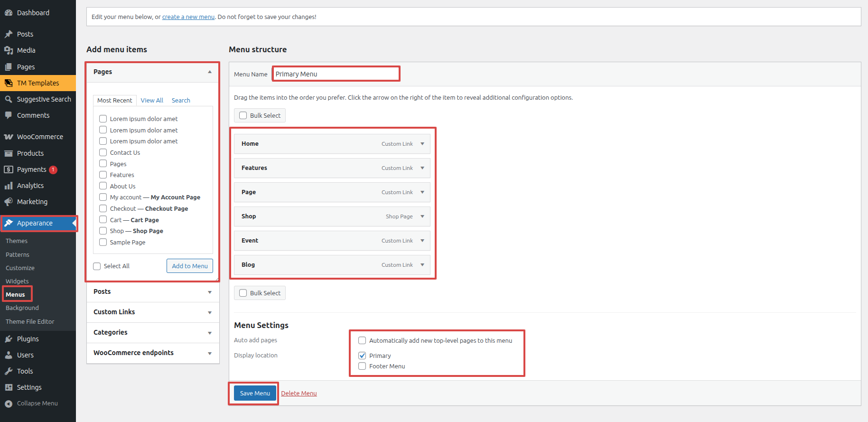Open the Themes submenu item
This screenshot has height=422, width=868.
pos(17,241)
